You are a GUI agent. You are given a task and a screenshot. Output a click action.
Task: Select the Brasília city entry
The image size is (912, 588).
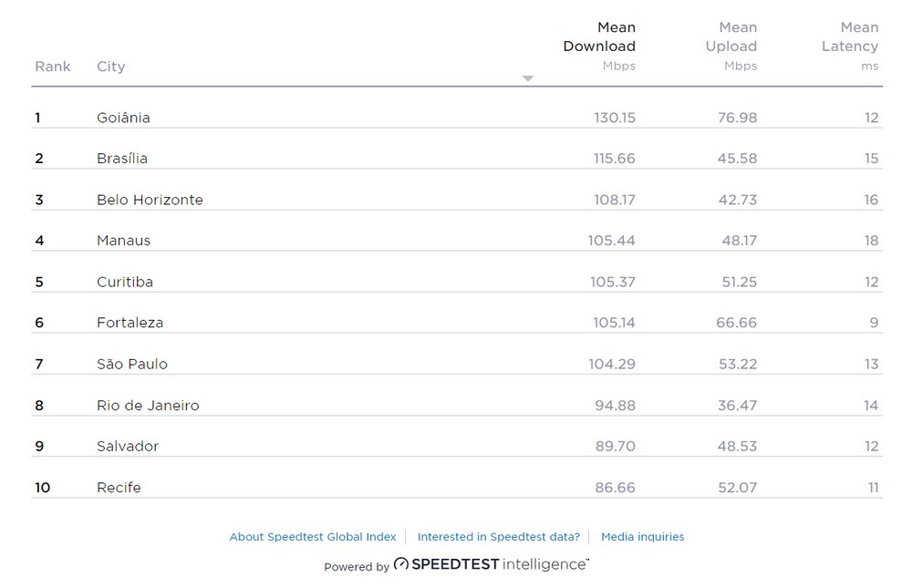click(122, 159)
